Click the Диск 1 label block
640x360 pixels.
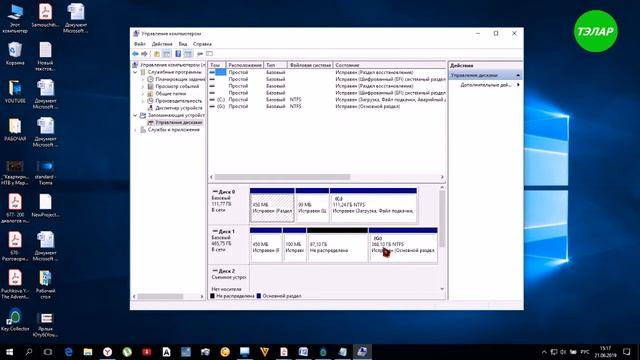click(229, 244)
